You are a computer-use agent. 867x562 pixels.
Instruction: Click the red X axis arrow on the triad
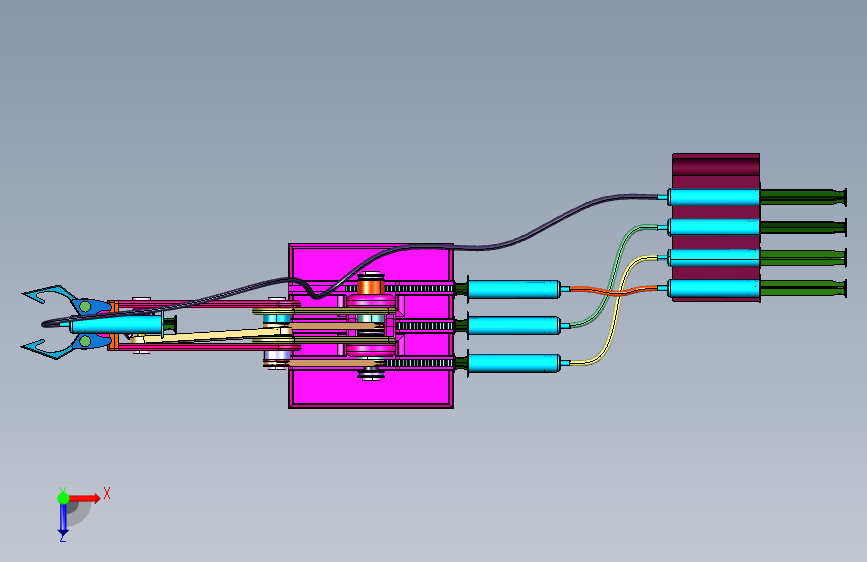85,498
